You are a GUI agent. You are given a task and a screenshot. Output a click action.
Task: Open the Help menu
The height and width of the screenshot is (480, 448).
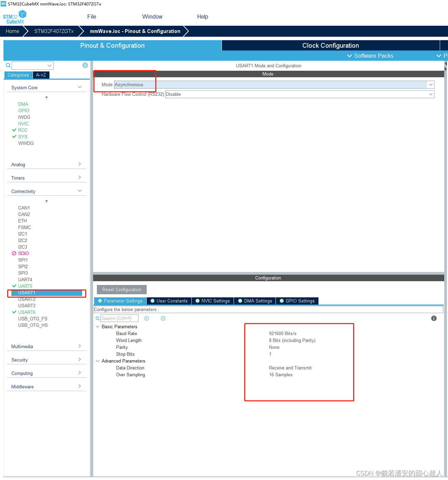pos(202,16)
